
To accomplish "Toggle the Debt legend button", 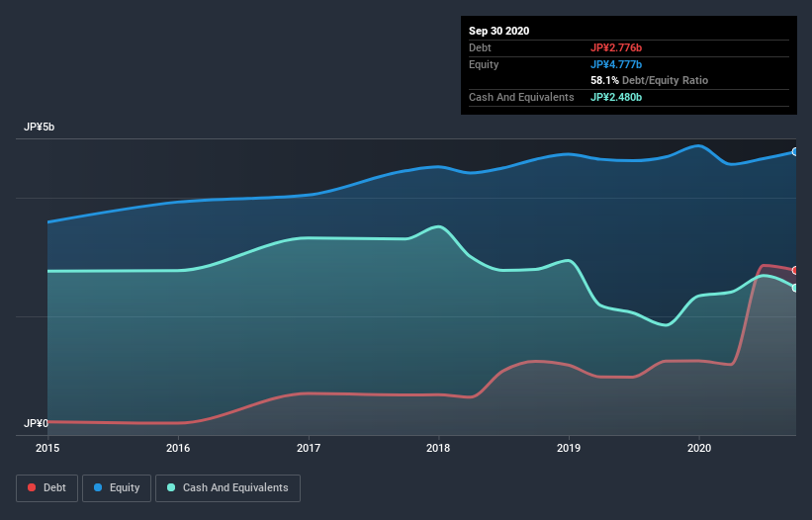I will 47,488.
